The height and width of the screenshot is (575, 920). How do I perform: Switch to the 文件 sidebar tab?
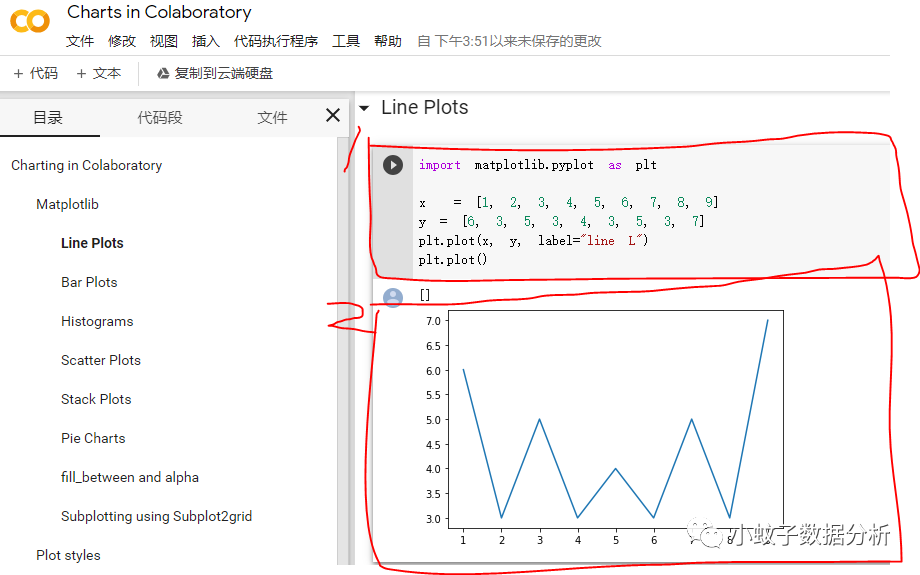pyautogui.click(x=272, y=117)
